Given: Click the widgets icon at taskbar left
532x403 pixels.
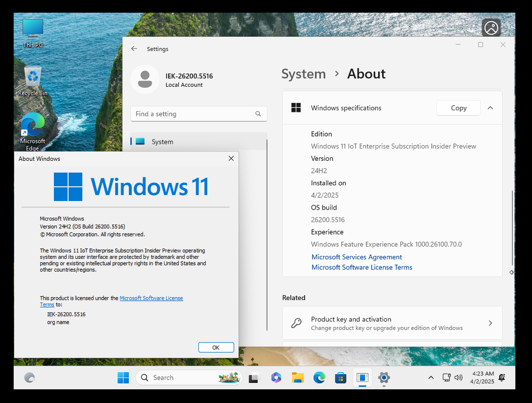Looking at the screenshot, I should tap(30, 377).
